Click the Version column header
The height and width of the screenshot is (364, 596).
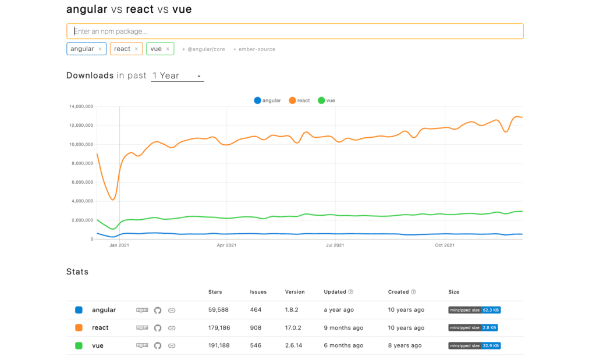coord(295,292)
